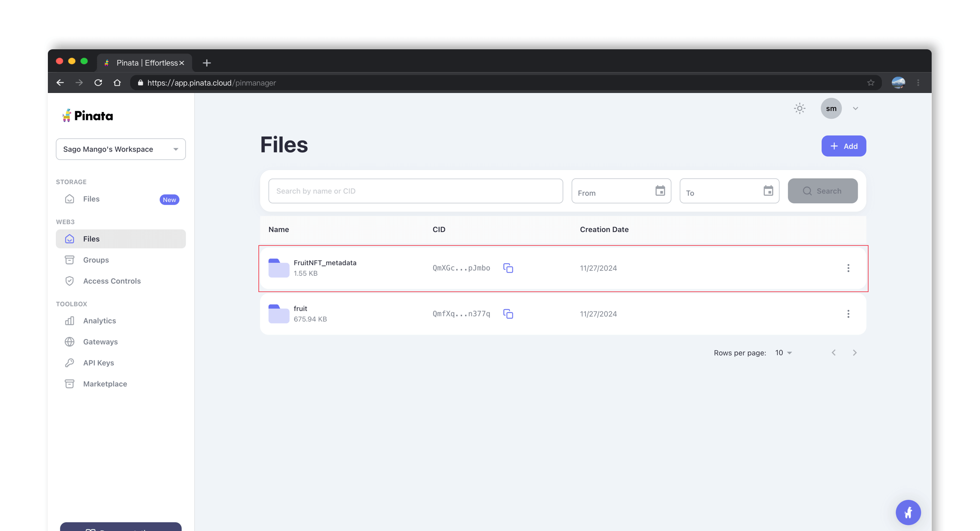Viewport: 980px width, 531px height.
Task: Go to the API Keys page
Action: pyautogui.click(x=98, y=363)
